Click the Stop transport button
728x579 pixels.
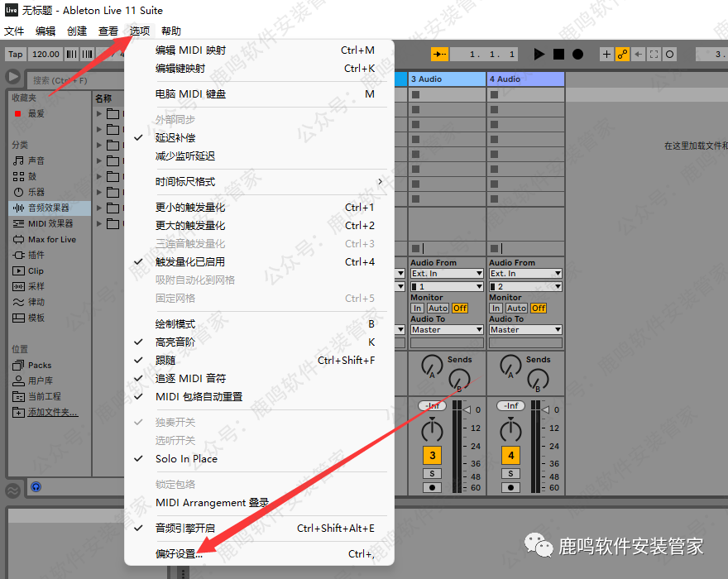[558, 55]
